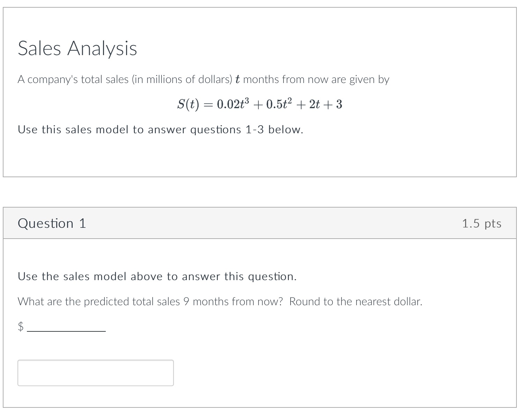
Task: Click the answer input box below the question
Action: point(95,373)
